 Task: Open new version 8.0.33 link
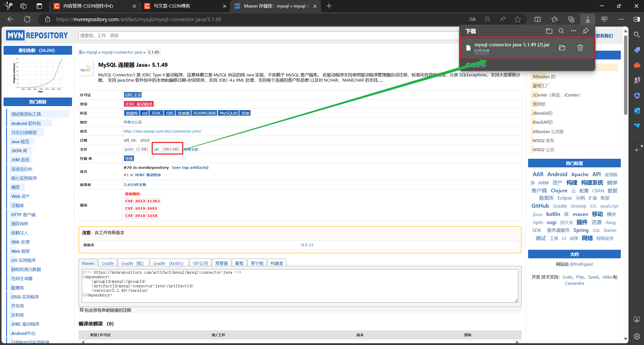point(307,245)
